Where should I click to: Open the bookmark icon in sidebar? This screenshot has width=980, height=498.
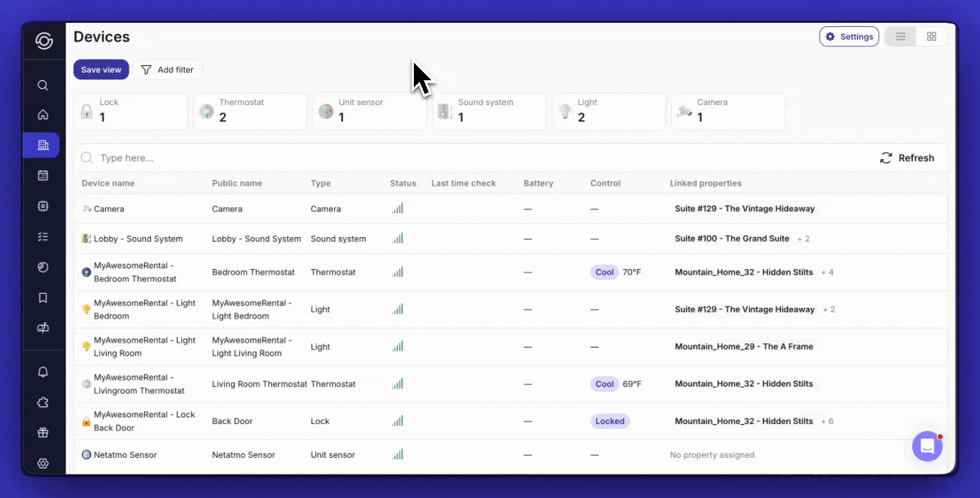43,297
